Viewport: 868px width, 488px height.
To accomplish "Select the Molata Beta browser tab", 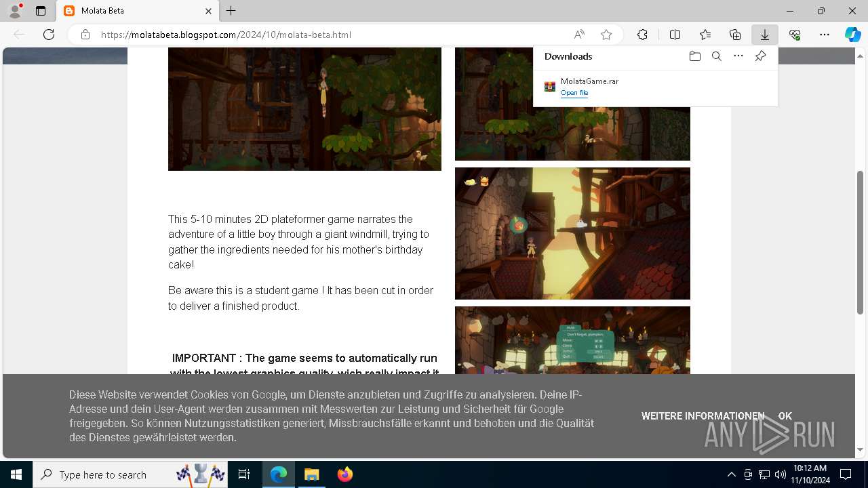I will coord(138,11).
